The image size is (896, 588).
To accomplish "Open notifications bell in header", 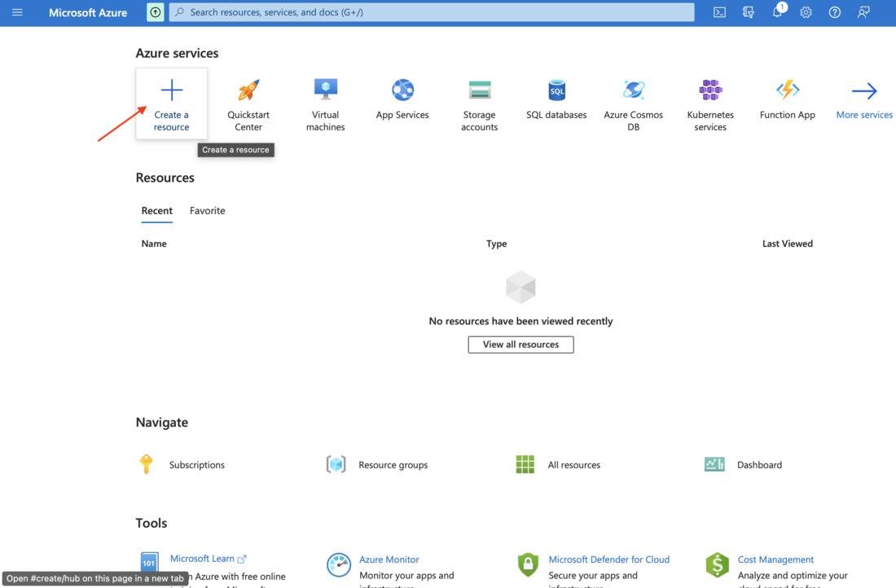I will click(777, 11).
